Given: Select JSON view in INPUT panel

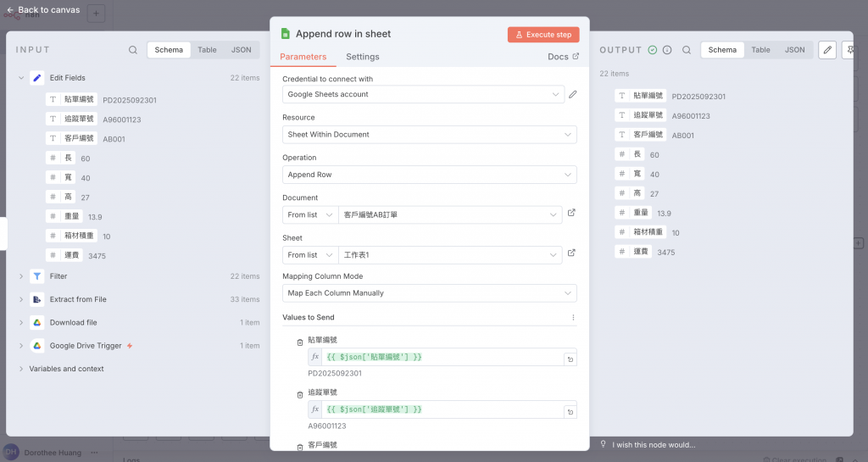Looking at the screenshot, I should (x=241, y=50).
